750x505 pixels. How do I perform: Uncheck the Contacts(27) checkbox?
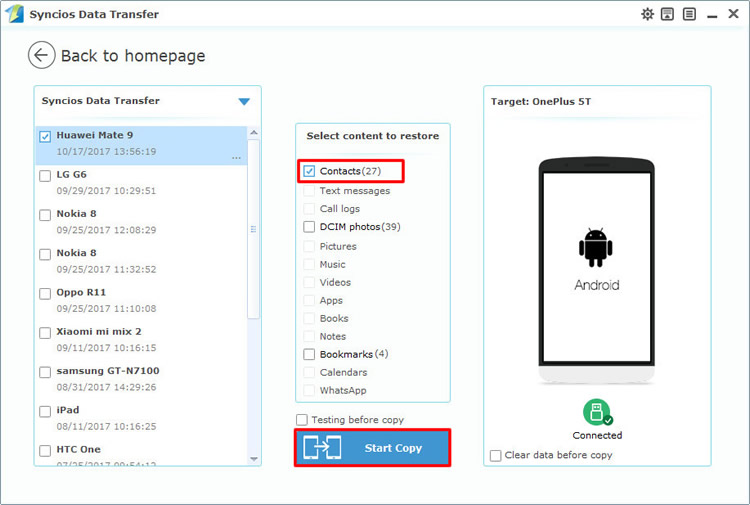coord(309,171)
